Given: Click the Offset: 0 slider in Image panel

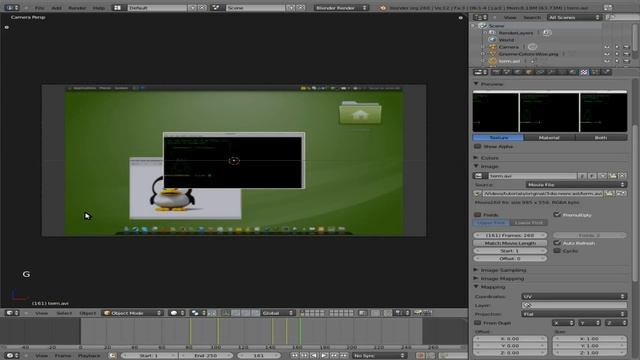Looking at the screenshot, I should coord(510,258).
